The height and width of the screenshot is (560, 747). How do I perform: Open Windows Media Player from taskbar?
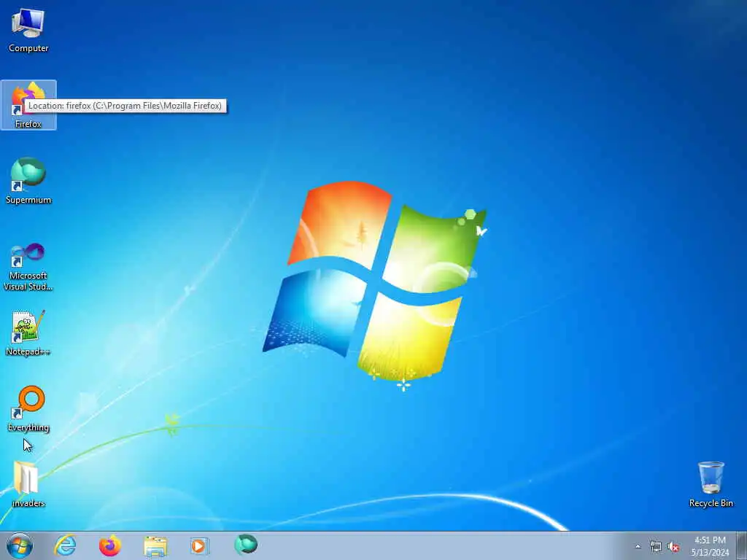199,545
